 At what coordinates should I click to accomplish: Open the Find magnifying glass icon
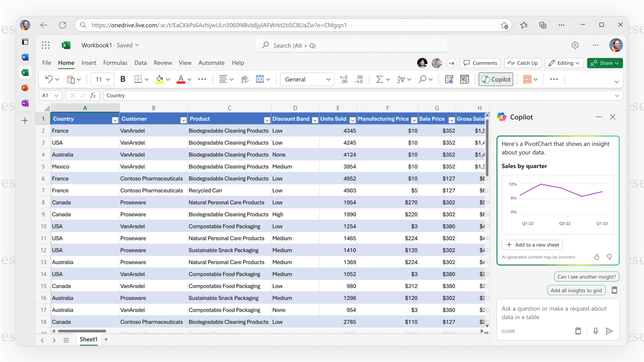point(422,79)
